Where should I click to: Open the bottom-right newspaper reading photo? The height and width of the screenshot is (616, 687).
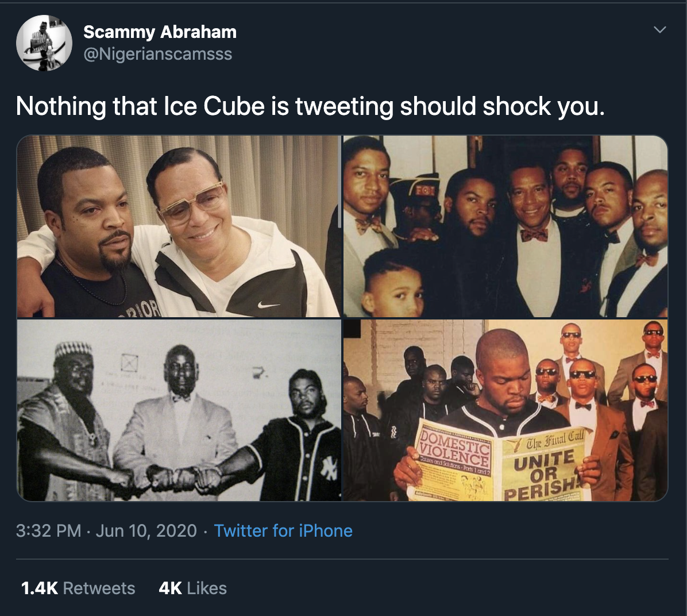coord(505,410)
